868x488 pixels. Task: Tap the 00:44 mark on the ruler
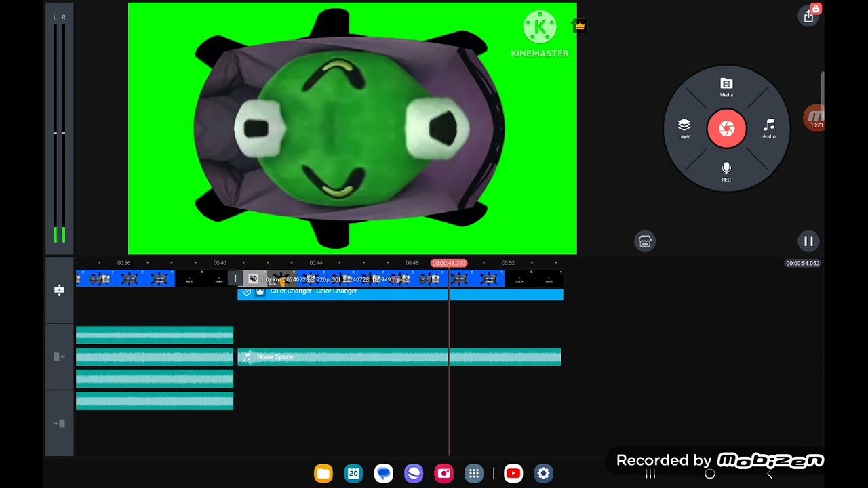316,263
